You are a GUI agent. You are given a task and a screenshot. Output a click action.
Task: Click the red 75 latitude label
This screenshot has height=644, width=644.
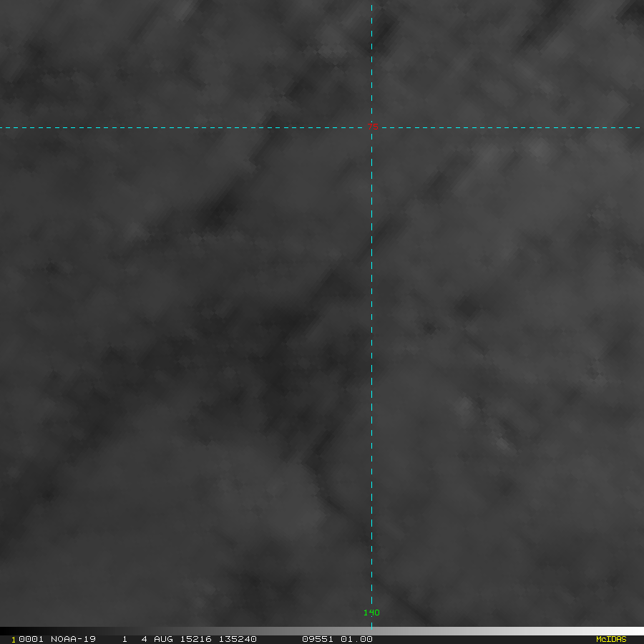click(373, 127)
